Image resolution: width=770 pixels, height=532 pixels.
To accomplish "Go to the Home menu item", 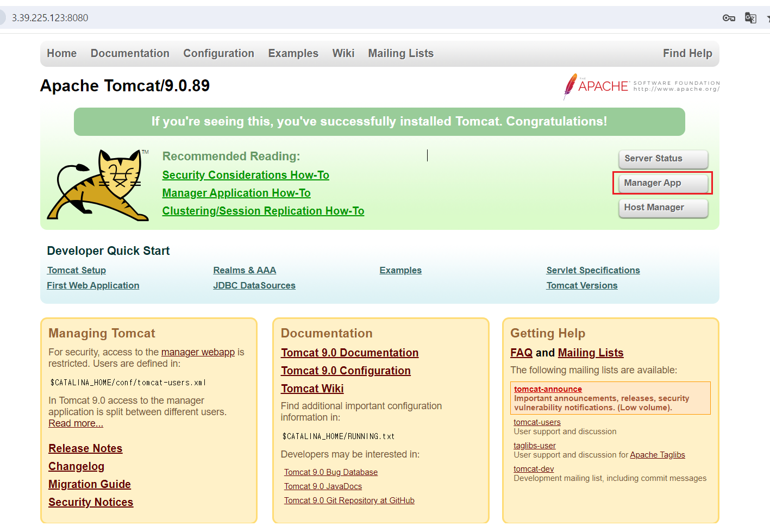I will tap(62, 53).
